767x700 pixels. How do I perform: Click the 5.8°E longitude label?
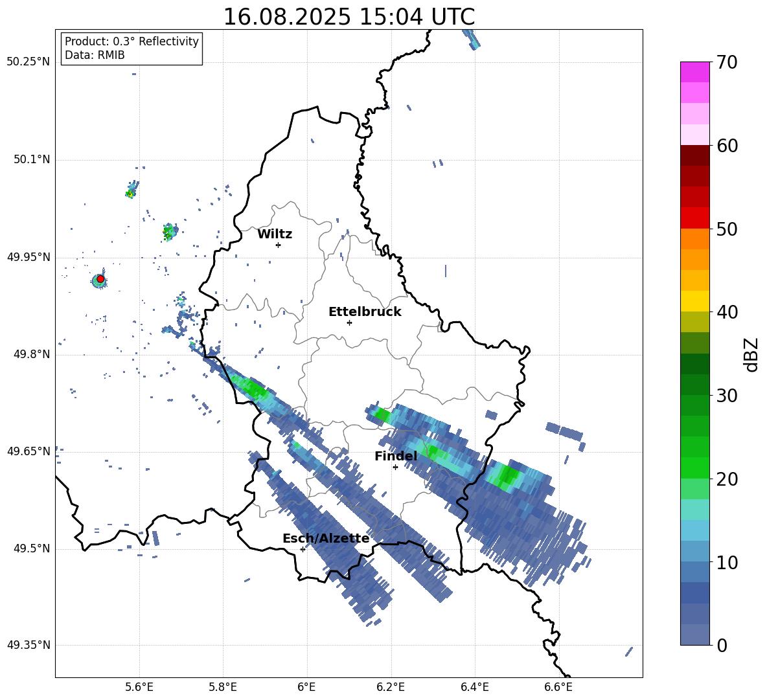tap(223, 687)
